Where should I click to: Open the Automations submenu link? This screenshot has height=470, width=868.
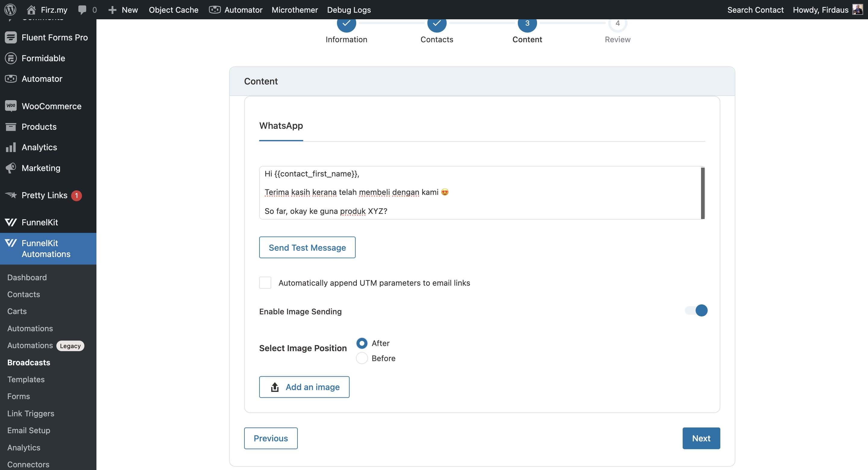(x=30, y=329)
